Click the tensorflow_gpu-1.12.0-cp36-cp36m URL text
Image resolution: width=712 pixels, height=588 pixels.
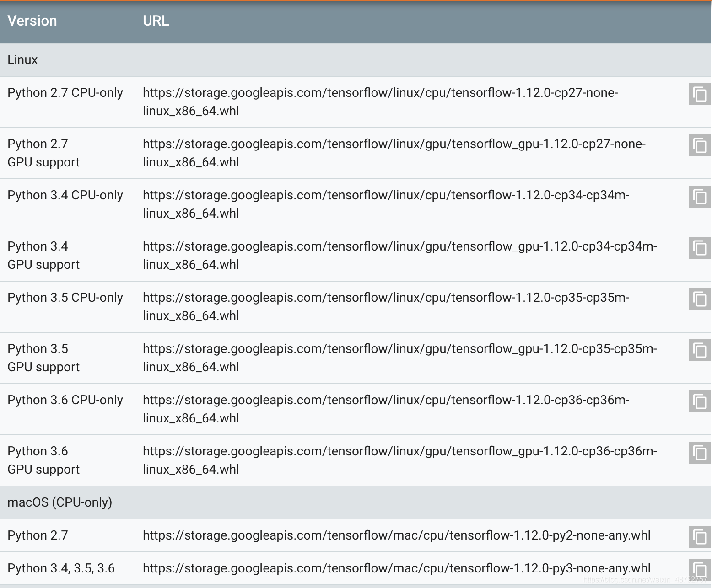click(400, 460)
